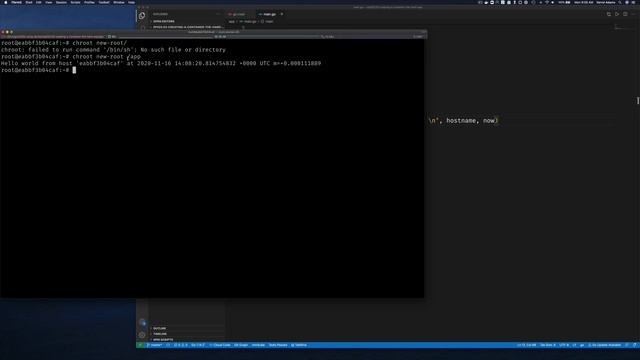The image size is (640, 360).
Task: Click the Tab Size setting in status bar
Action: (548, 345)
